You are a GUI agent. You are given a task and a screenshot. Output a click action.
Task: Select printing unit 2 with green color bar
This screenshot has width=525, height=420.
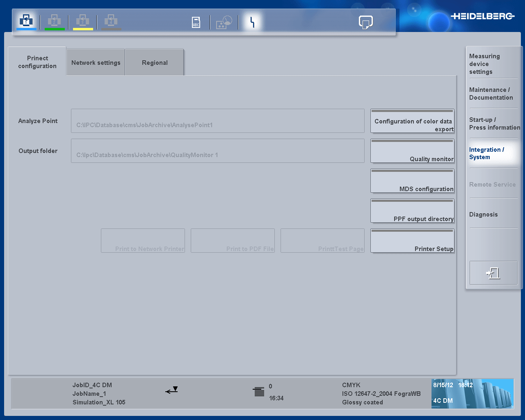pos(55,21)
